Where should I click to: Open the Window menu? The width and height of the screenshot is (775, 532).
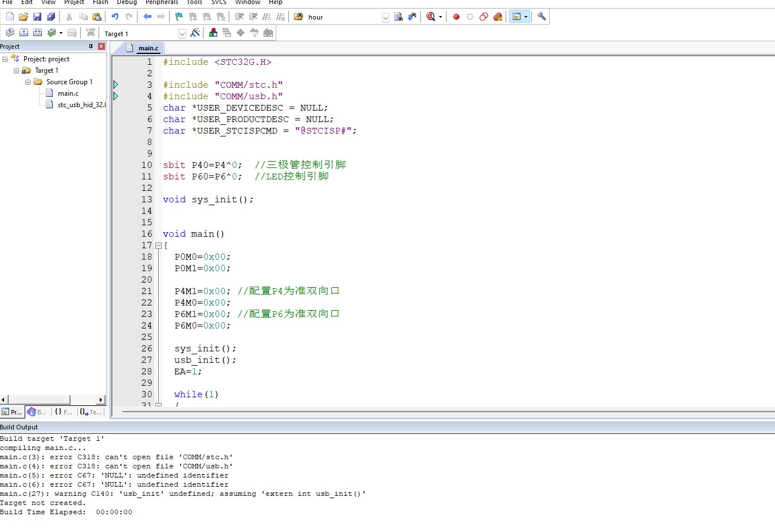pyautogui.click(x=248, y=2)
